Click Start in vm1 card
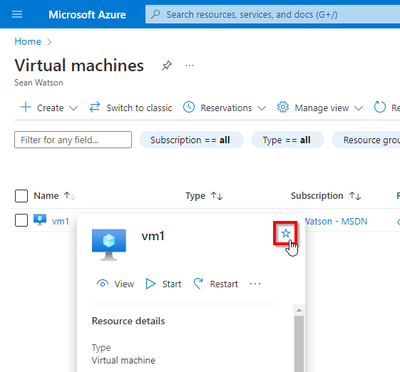 coord(163,284)
